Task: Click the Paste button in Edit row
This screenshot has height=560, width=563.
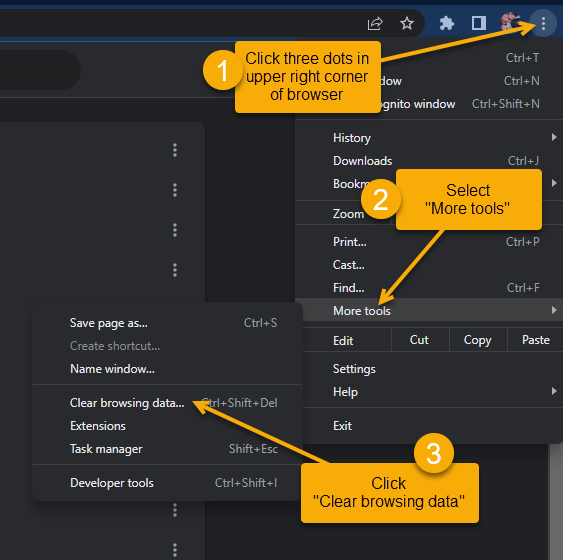Action: [535, 340]
